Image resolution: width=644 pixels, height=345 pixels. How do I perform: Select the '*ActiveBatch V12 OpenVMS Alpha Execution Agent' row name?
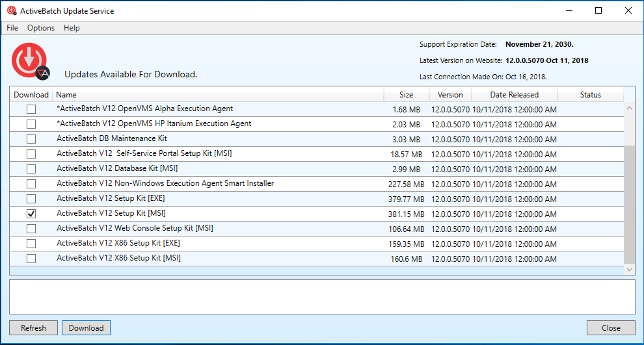tap(144, 109)
